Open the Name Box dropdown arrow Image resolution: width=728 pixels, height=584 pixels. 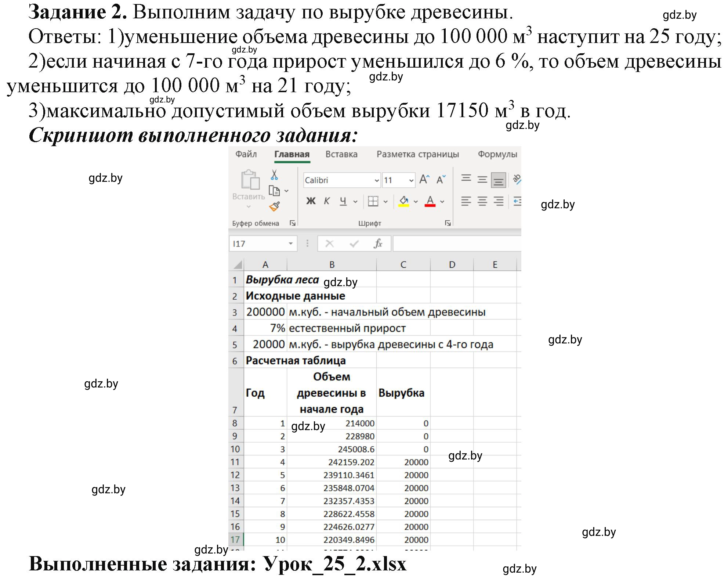pos(290,244)
